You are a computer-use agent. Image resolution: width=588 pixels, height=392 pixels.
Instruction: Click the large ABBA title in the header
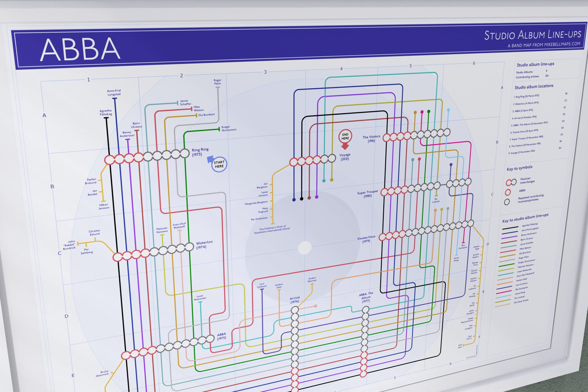coord(80,50)
